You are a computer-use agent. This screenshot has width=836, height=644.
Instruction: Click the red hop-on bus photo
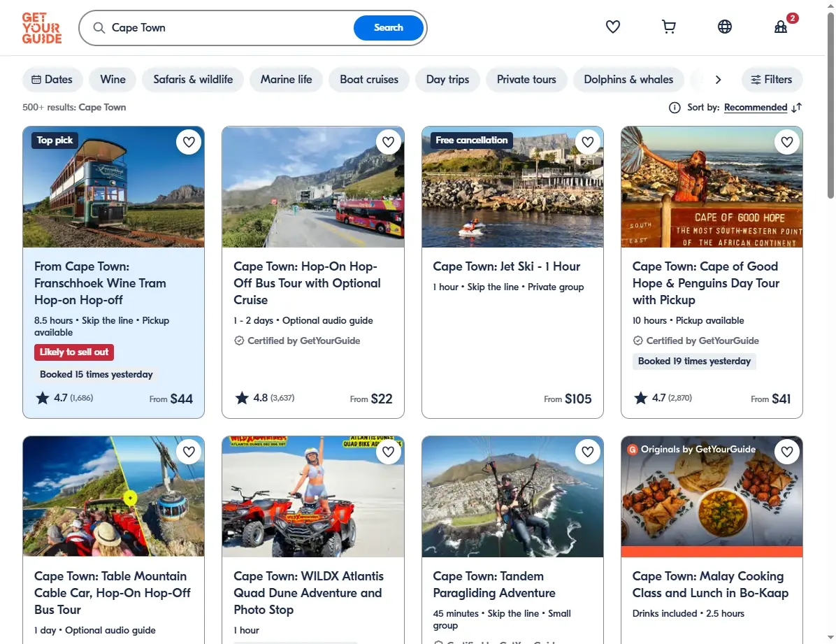click(313, 187)
